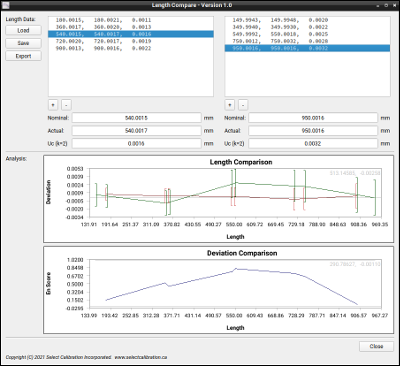This screenshot has width=400, height=366.
Task: Edit the right Uc (k=2) field showing 0.0032
Action: [x=313, y=144]
